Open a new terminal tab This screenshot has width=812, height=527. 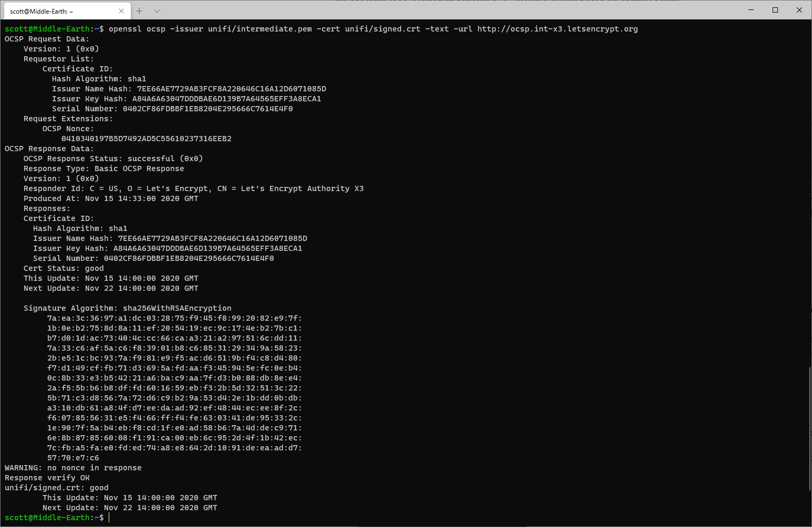pyautogui.click(x=139, y=11)
